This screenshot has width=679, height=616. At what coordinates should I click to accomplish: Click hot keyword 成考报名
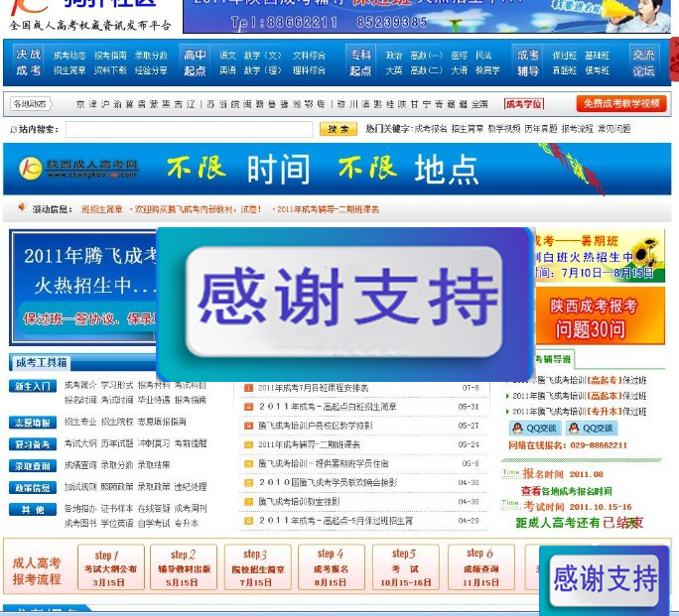[x=431, y=129]
